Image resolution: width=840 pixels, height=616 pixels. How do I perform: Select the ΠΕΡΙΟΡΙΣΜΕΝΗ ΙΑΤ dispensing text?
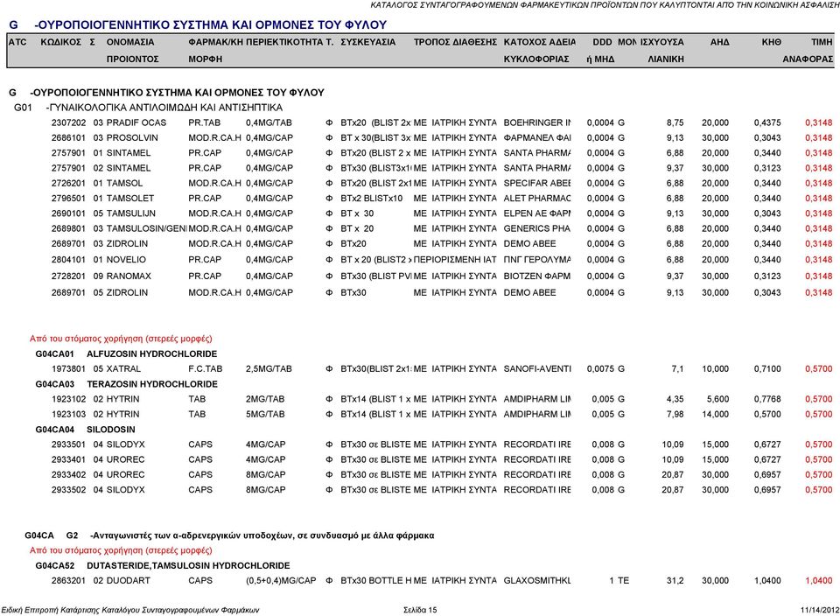pyautogui.click(x=455, y=260)
